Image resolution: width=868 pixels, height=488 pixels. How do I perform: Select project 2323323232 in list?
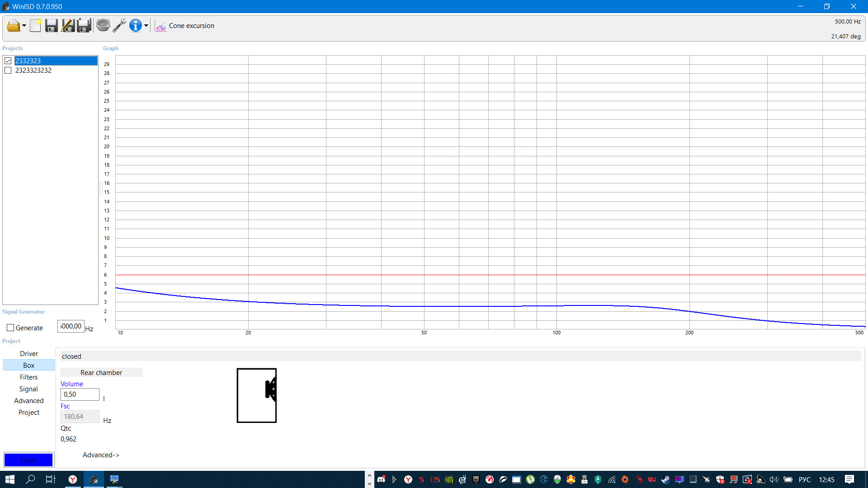pyautogui.click(x=33, y=70)
